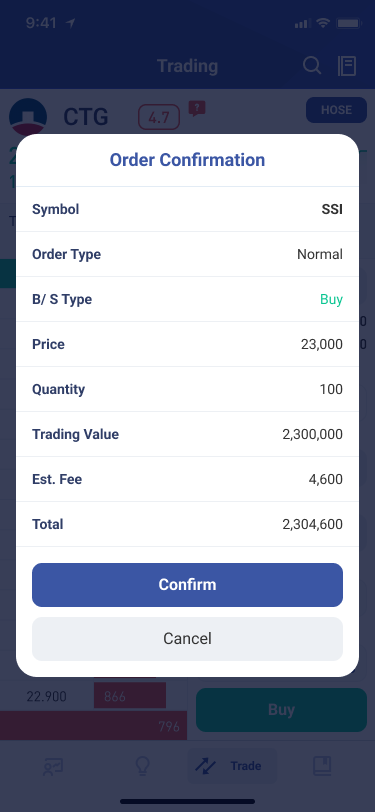This screenshot has width=375, height=812.
Task: Open the account profile tab icon
Action: [53, 766]
